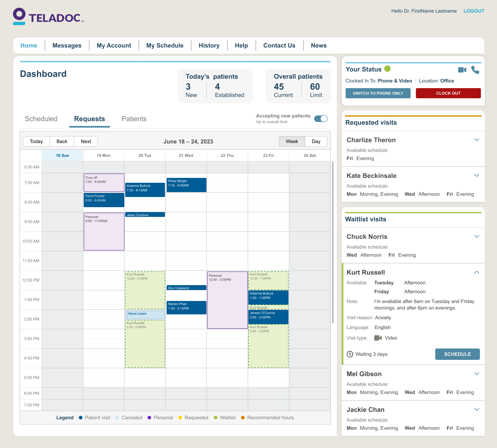Viewport: 497px width, 448px height.
Task: Click the clock icon beside Waiting 3 days
Action: 350,354
